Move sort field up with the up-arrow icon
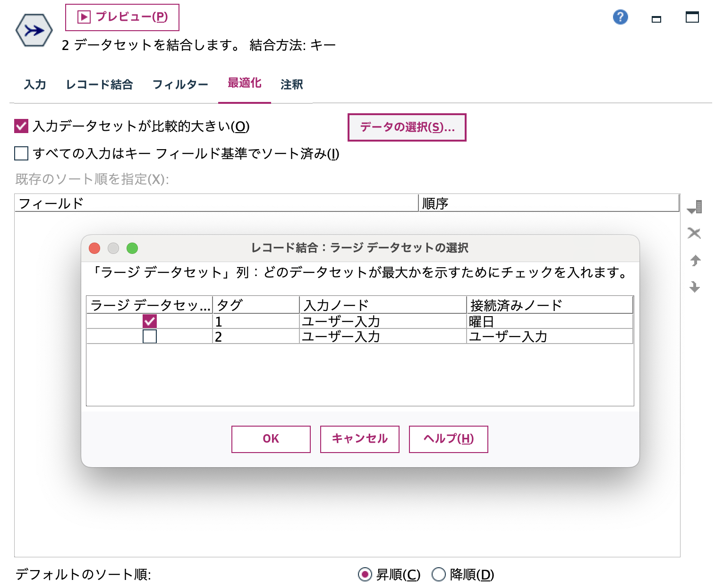The width and height of the screenshot is (715, 588). (x=694, y=260)
